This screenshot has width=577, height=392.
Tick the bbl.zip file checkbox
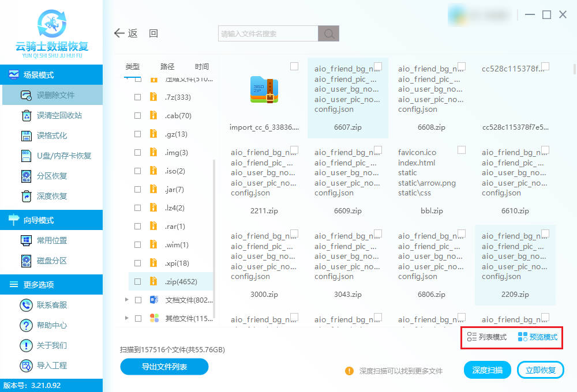tap(462, 150)
